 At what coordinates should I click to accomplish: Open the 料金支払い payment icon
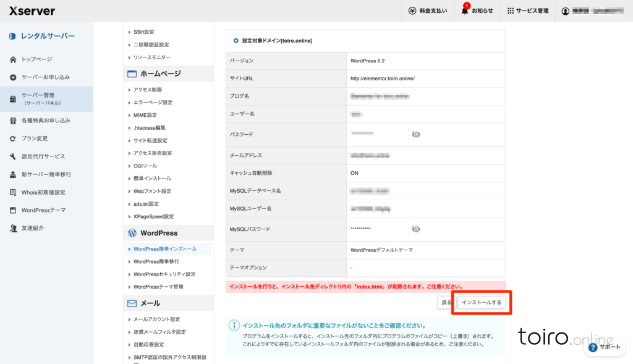pyautogui.click(x=413, y=11)
